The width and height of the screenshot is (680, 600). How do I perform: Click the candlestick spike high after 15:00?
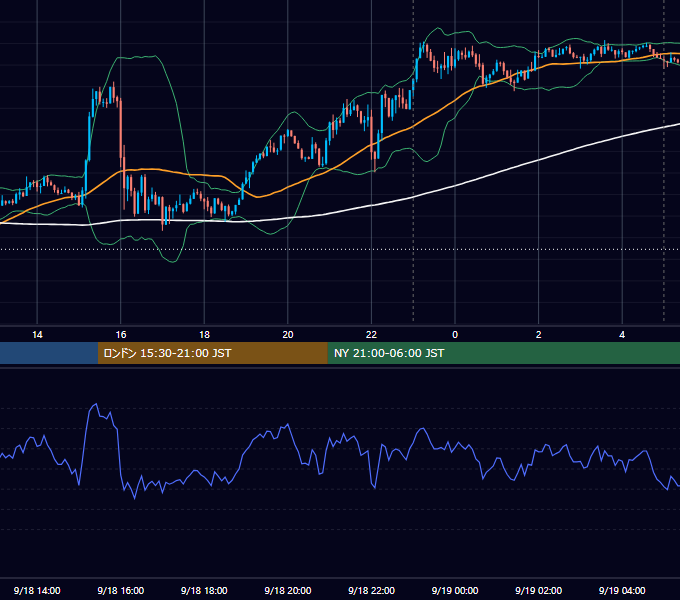click(114, 83)
